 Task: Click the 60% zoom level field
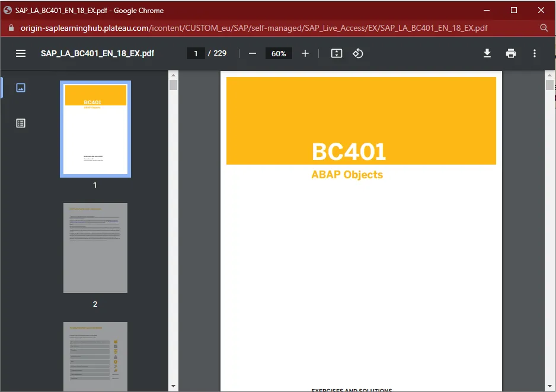point(279,53)
